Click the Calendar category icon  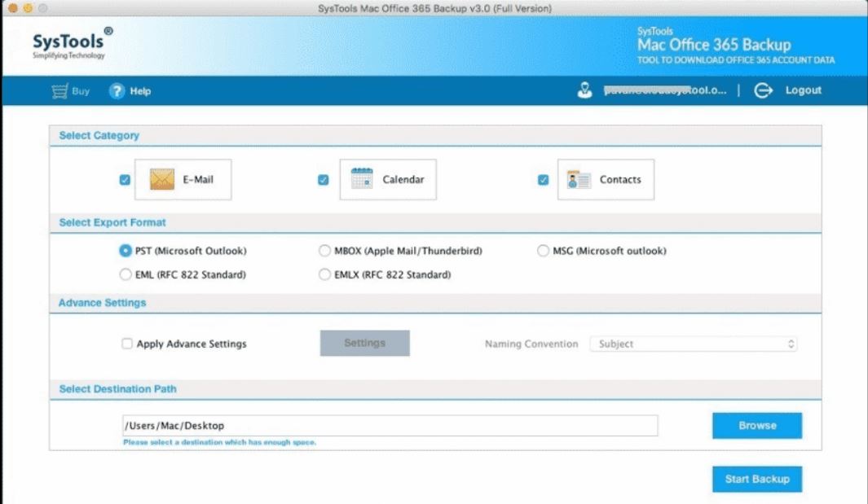coord(362,178)
